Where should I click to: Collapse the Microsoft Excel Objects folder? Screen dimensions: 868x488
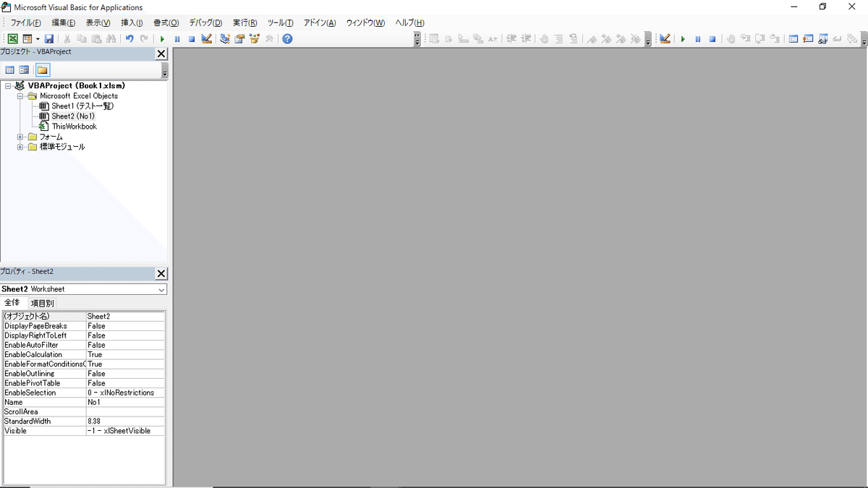(x=20, y=95)
